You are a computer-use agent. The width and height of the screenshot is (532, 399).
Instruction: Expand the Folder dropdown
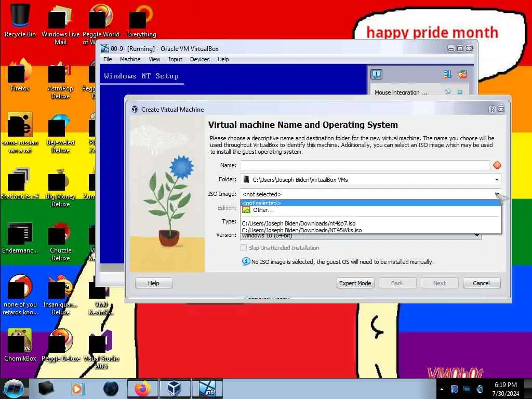pyautogui.click(x=497, y=179)
